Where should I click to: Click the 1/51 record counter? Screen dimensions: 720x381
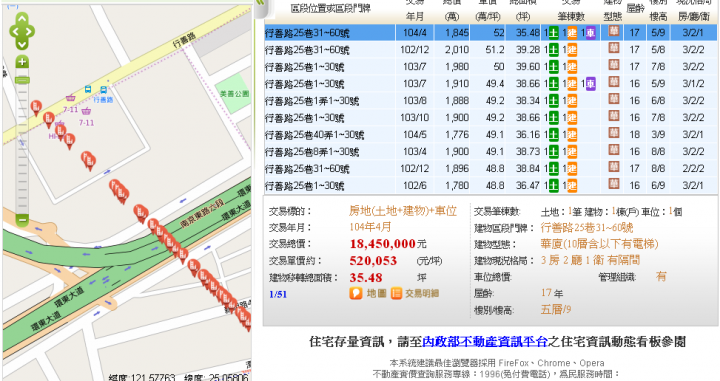pyautogui.click(x=278, y=294)
